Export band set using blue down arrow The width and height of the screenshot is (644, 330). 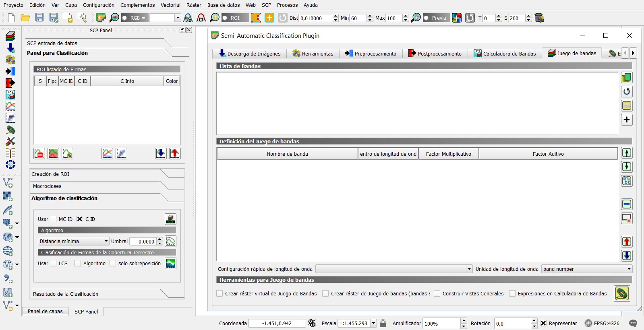tap(627, 256)
